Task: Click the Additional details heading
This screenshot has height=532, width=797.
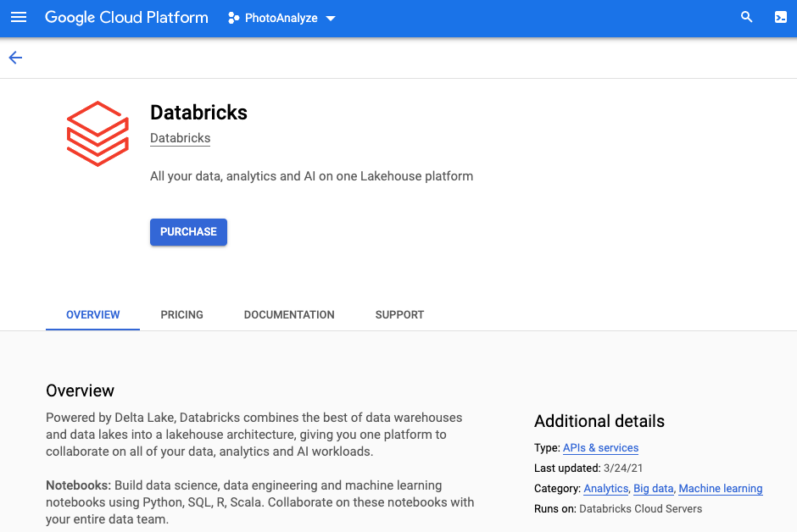Action: 599,421
